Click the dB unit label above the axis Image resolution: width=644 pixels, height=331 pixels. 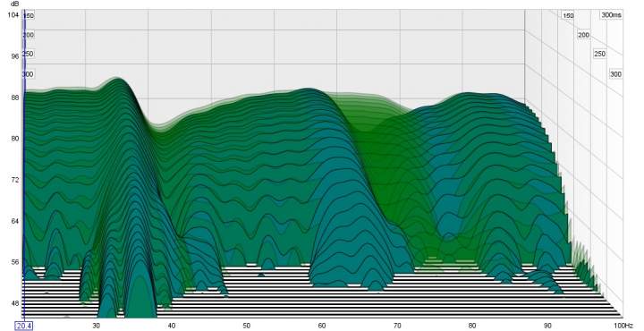click(14, 4)
